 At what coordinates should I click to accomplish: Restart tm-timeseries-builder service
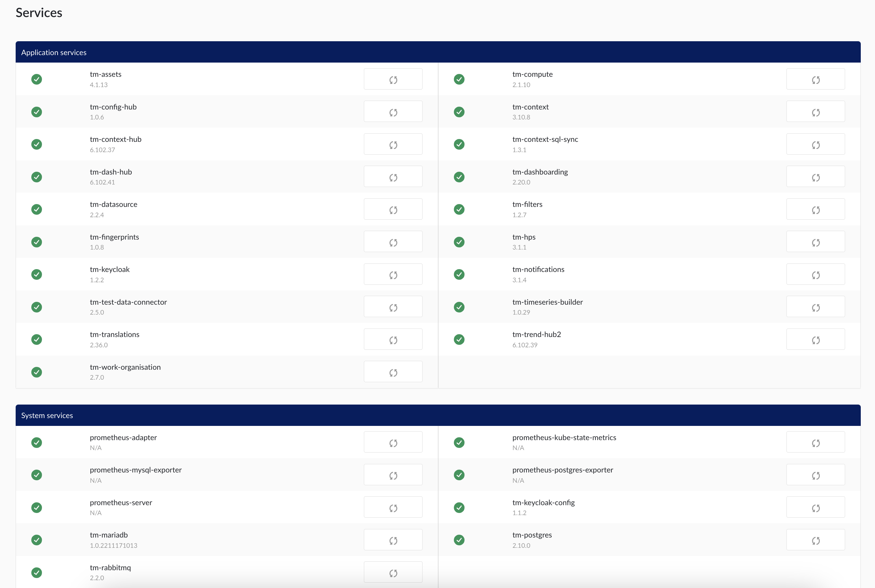(x=816, y=307)
